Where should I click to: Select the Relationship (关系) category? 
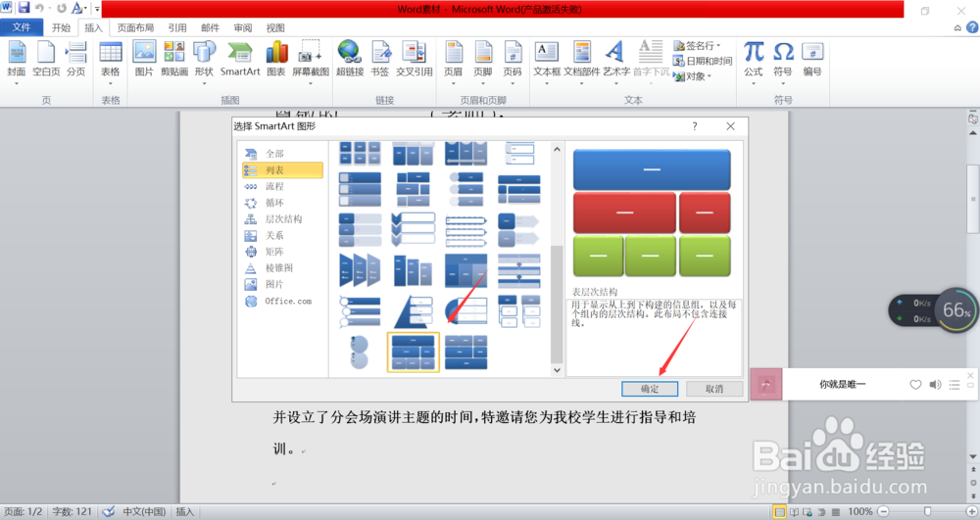tap(282, 235)
